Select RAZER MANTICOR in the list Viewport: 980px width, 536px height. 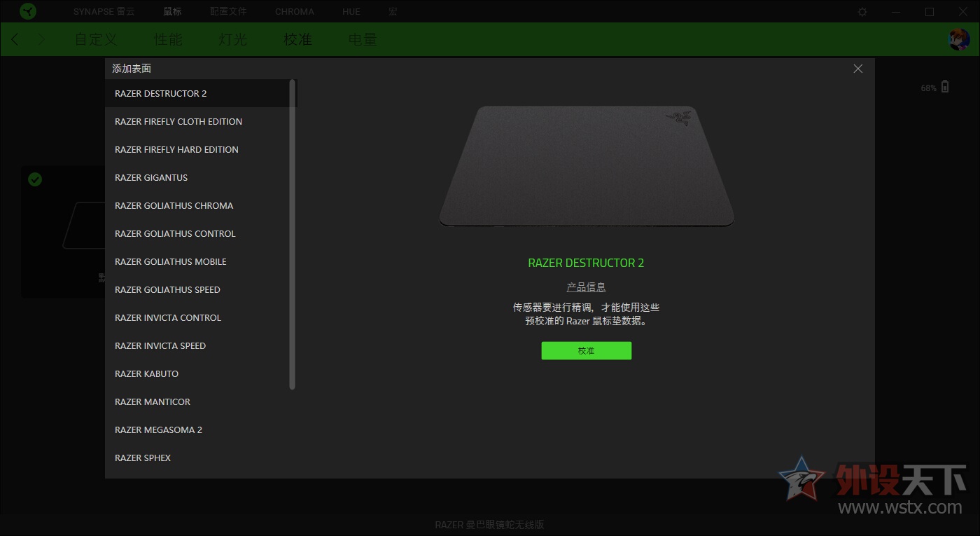click(197, 401)
